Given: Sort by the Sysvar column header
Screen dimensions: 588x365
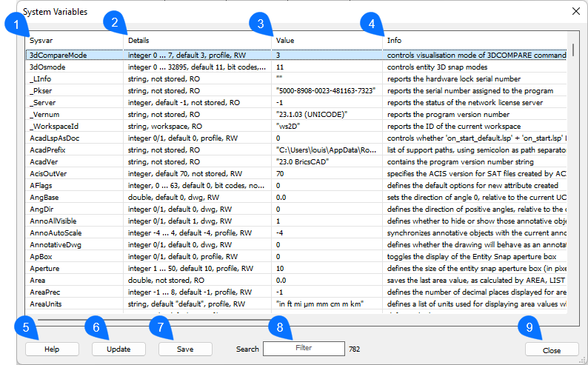Looking at the screenshot, I should [41, 39].
